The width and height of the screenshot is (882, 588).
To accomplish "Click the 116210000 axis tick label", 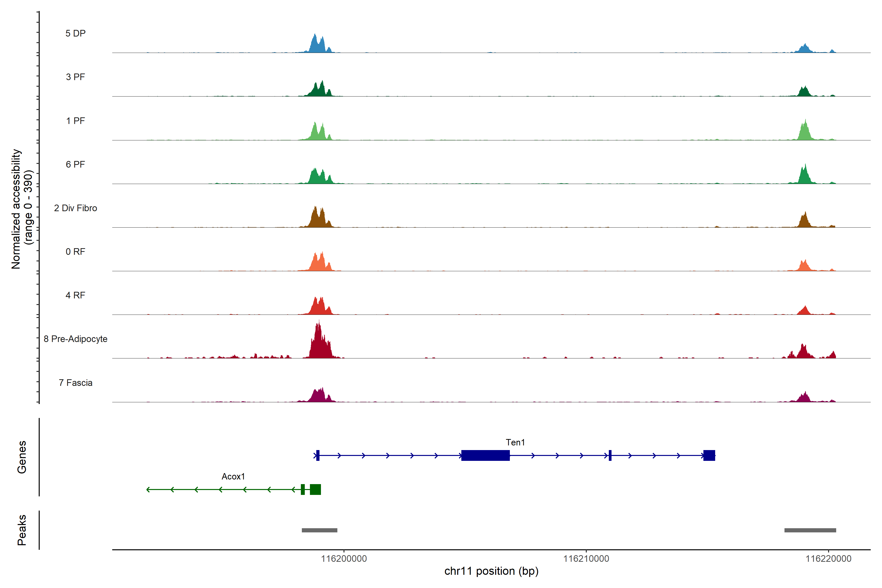I will (586, 559).
